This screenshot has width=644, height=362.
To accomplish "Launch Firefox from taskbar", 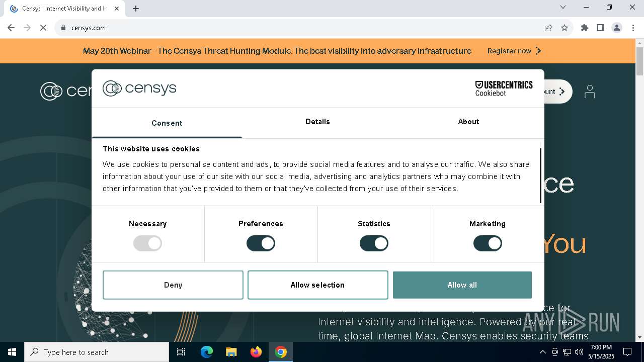I will pyautogui.click(x=256, y=352).
